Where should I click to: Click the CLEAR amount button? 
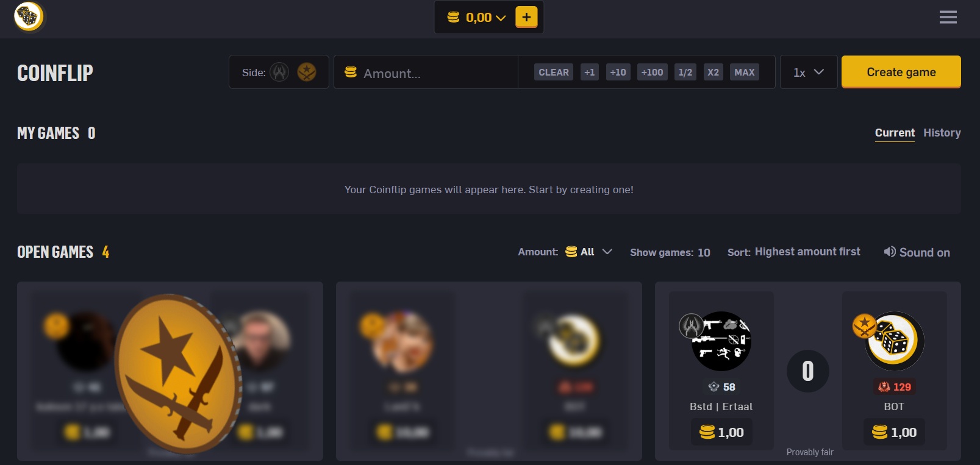click(x=554, y=72)
